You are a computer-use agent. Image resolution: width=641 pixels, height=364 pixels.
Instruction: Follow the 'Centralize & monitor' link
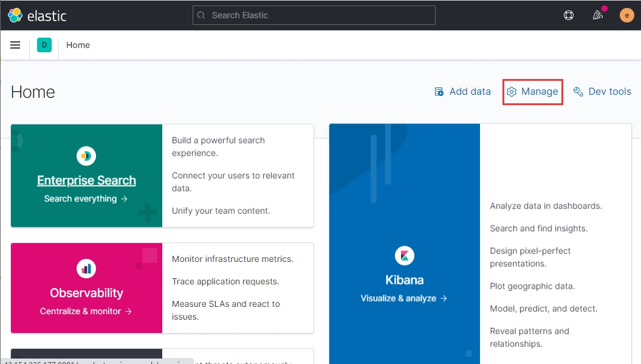click(86, 311)
